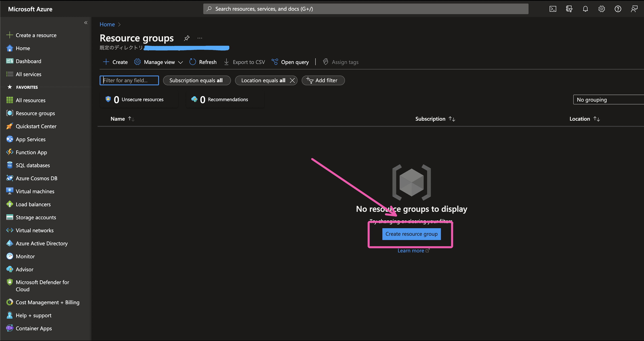Open the feedback icon in header

634,9
